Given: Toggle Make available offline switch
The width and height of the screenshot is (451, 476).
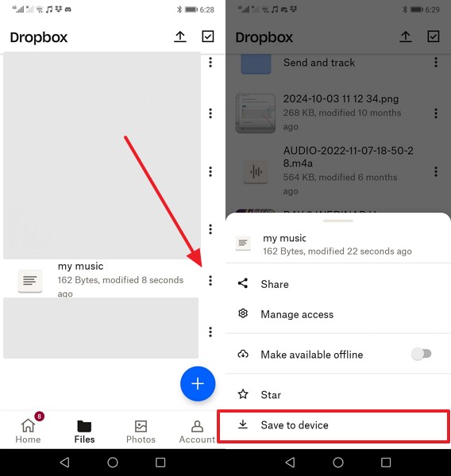Looking at the screenshot, I should (x=421, y=354).
